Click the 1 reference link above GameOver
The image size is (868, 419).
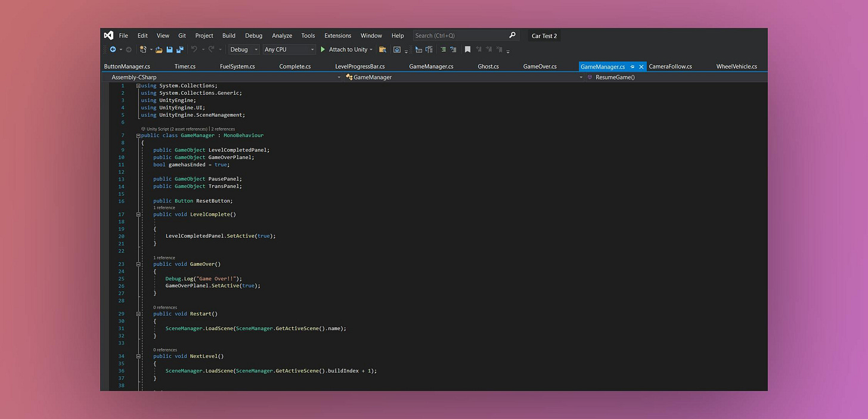tap(163, 257)
